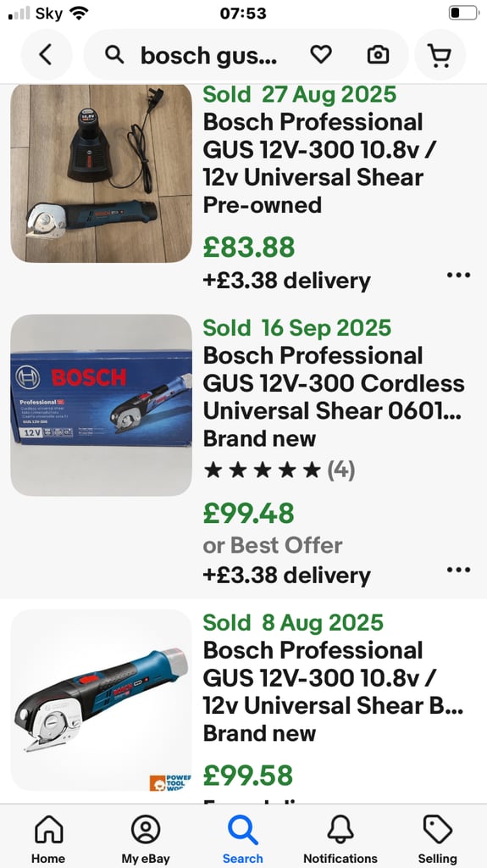The width and height of the screenshot is (487, 868).
Task: Open Notifications bell tab
Action: click(340, 838)
